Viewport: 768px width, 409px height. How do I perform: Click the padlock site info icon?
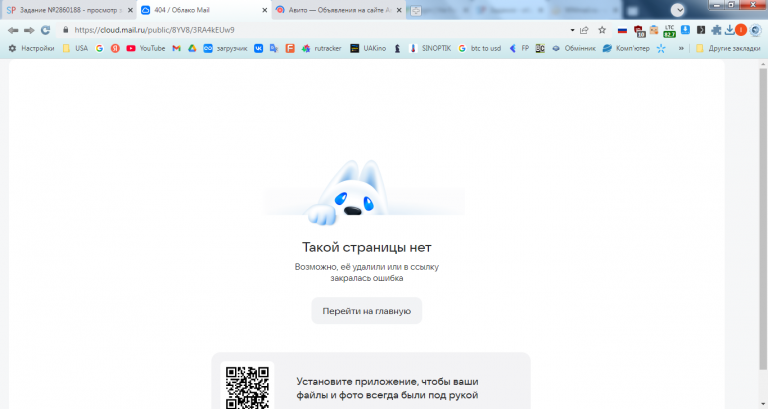click(x=66, y=30)
